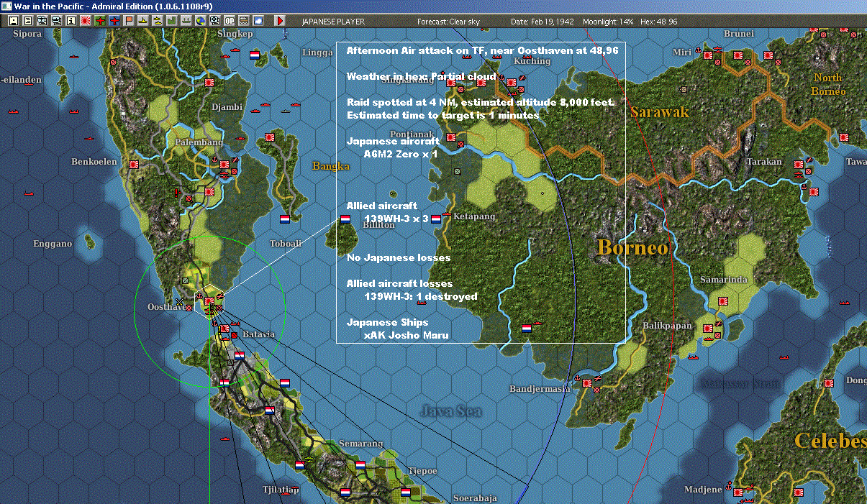Select the Dutch flag in southern Borneo

click(527, 328)
